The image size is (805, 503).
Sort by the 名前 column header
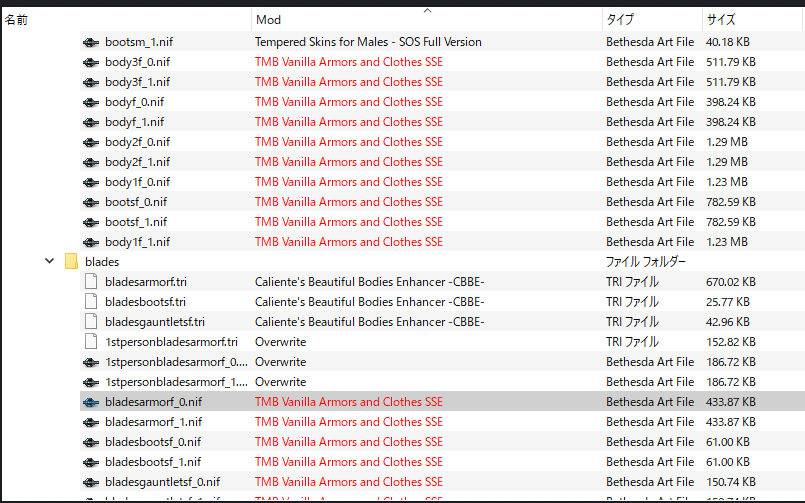[127, 20]
